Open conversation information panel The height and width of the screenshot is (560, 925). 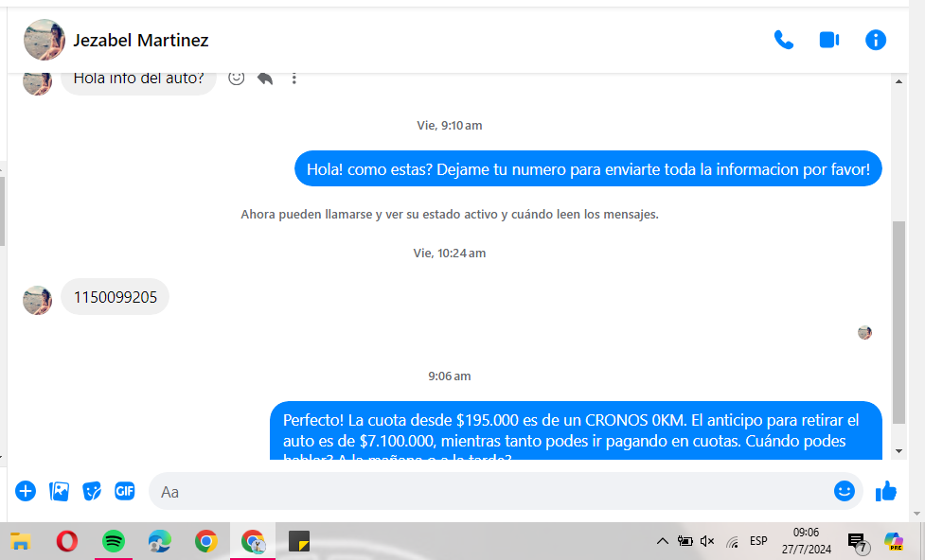(x=876, y=40)
